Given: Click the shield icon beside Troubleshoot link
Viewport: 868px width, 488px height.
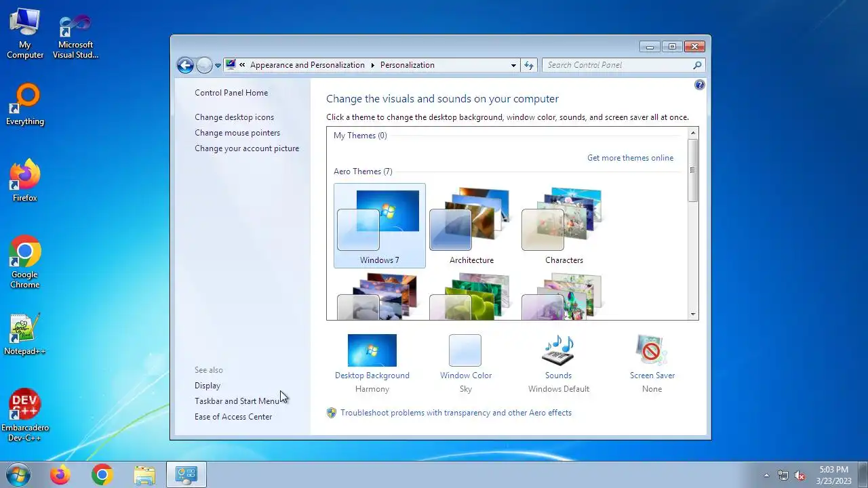Looking at the screenshot, I should click(332, 413).
